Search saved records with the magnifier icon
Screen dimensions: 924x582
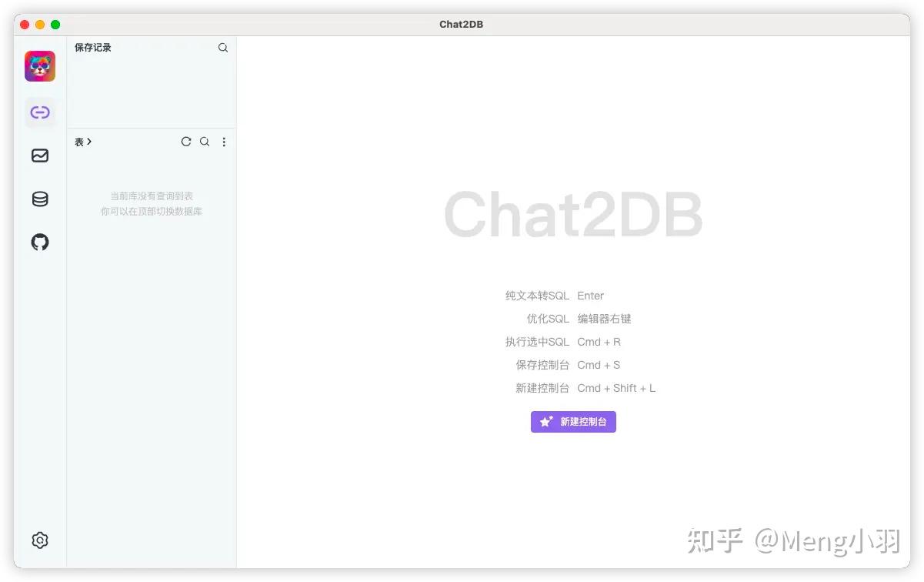pos(222,47)
